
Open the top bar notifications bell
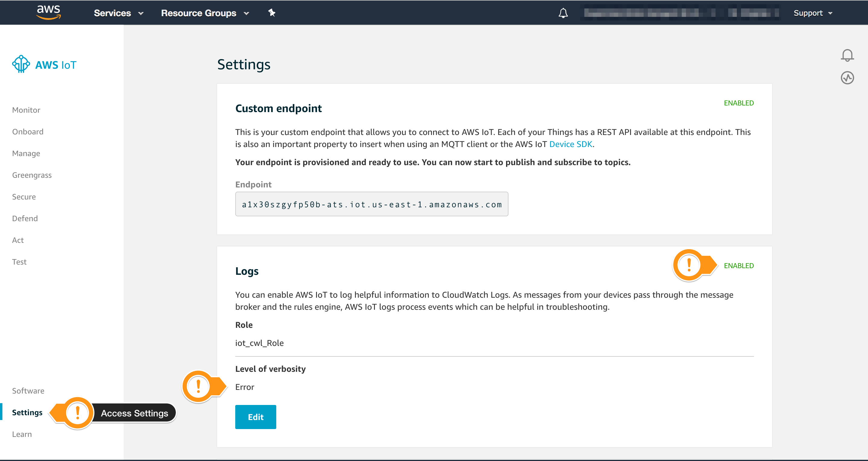click(563, 13)
